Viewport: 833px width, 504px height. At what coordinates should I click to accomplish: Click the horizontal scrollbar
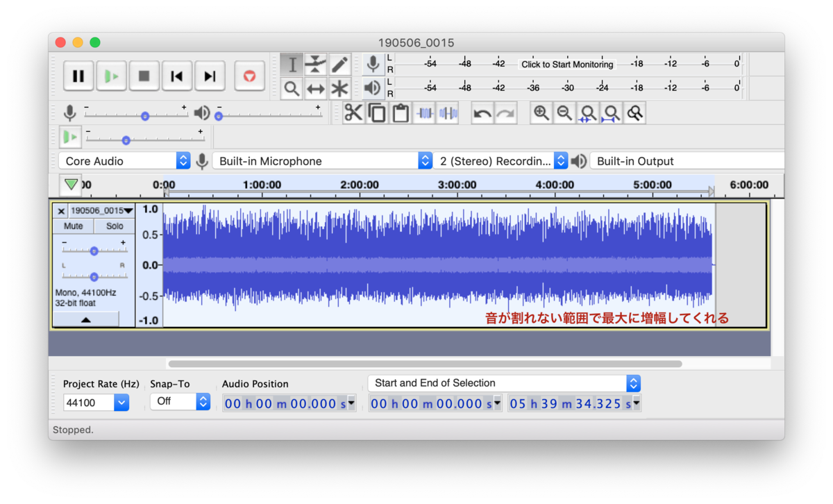point(425,363)
